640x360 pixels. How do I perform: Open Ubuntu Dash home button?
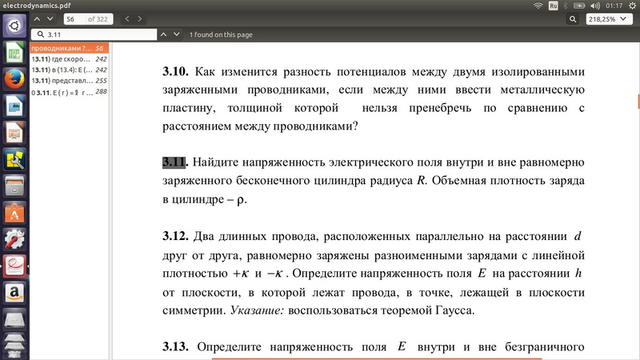pos(15,26)
